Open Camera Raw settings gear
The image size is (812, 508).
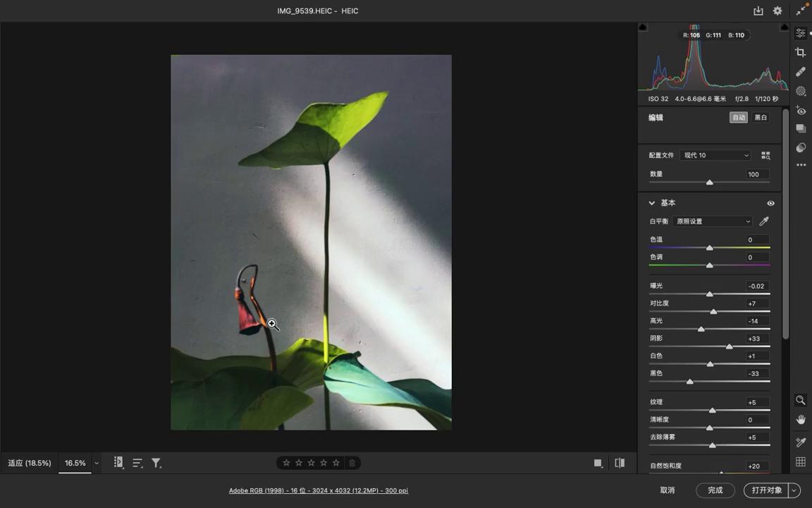click(x=777, y=11)
